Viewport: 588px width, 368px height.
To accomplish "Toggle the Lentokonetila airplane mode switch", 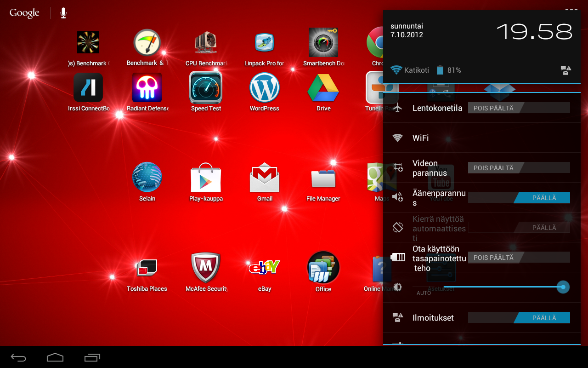I will [519, 108].
